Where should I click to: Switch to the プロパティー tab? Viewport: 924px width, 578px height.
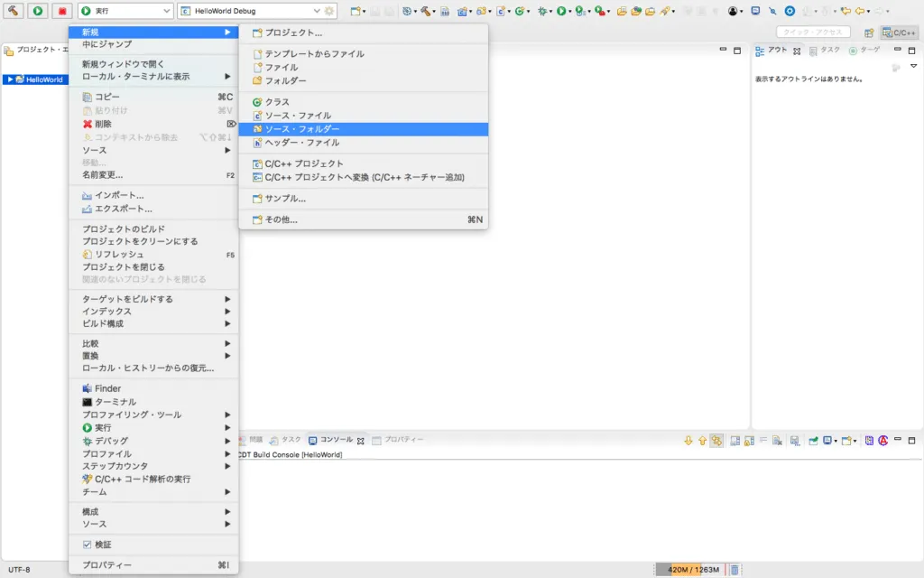point(398,440)
